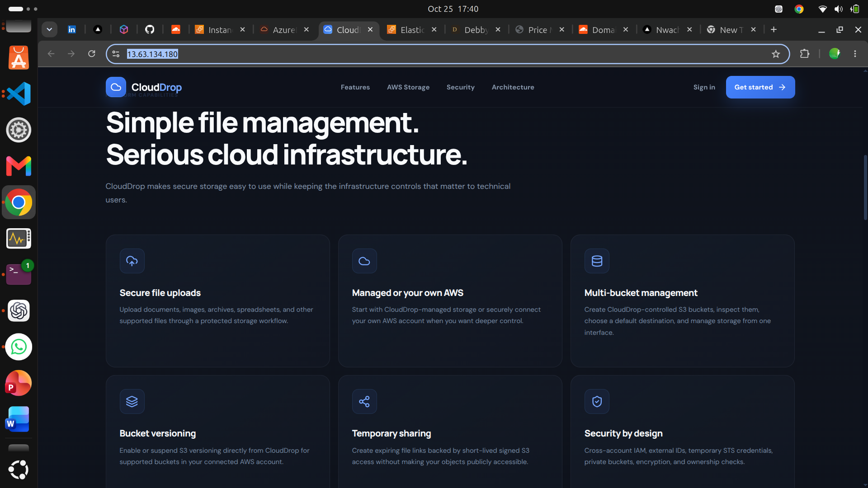Open the AWS Storage nav link

(408, 87)
